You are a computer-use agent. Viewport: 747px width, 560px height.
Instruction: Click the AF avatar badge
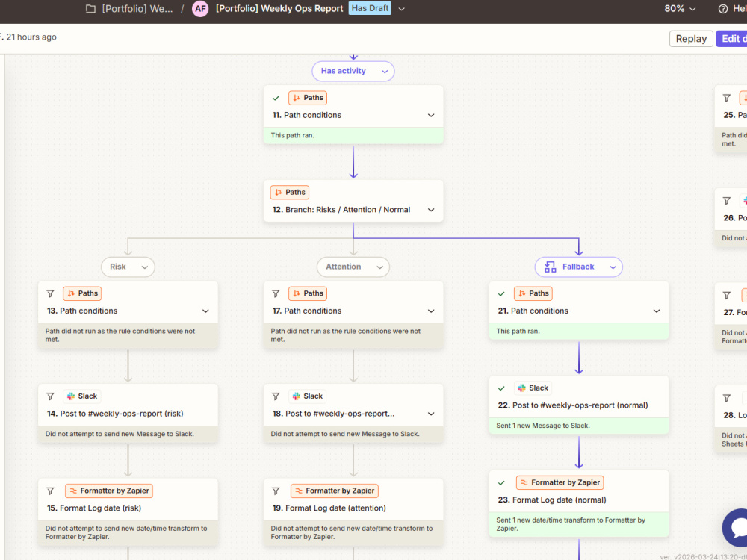pyautogui.click(x=200, y=8)
